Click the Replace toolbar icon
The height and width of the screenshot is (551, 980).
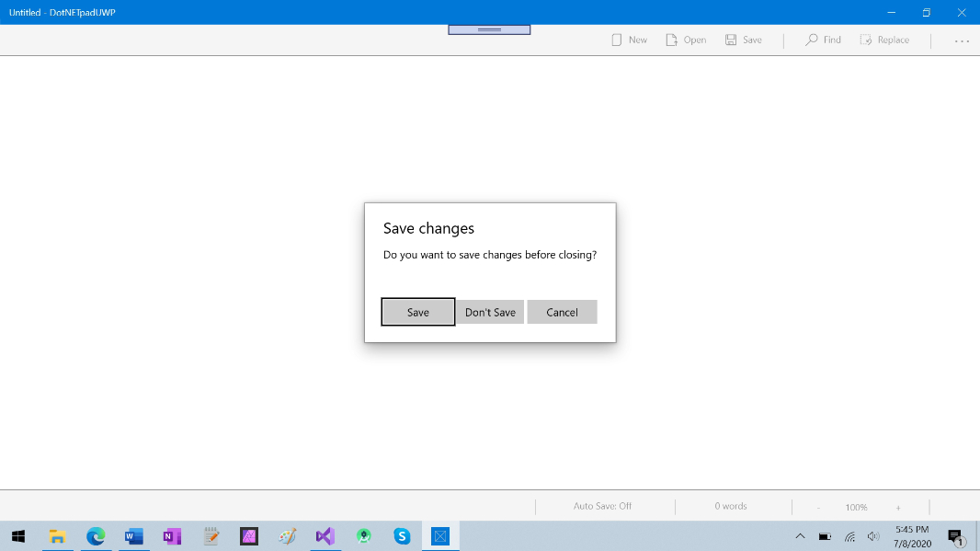click(866, 40)
